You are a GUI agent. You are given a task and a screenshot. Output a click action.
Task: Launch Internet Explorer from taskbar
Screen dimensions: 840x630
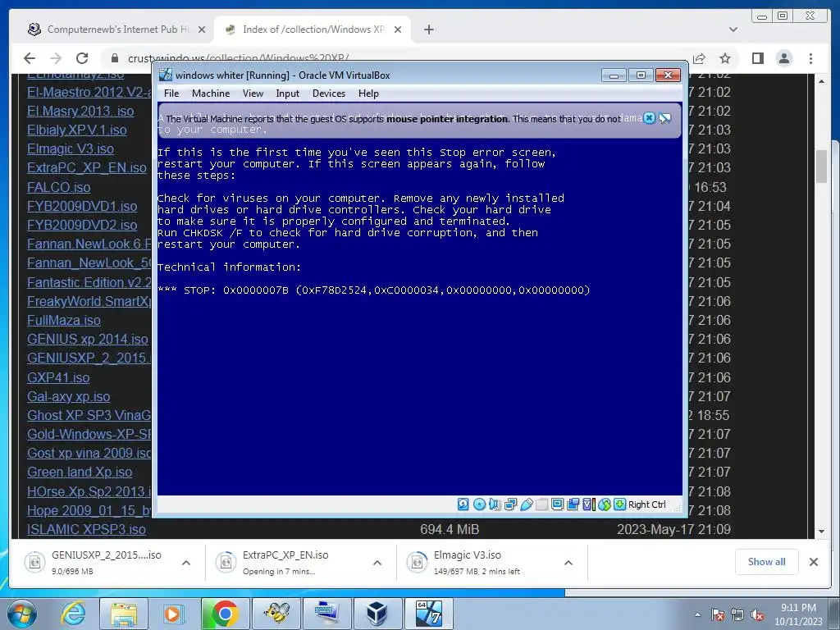(x=73, y=614)
